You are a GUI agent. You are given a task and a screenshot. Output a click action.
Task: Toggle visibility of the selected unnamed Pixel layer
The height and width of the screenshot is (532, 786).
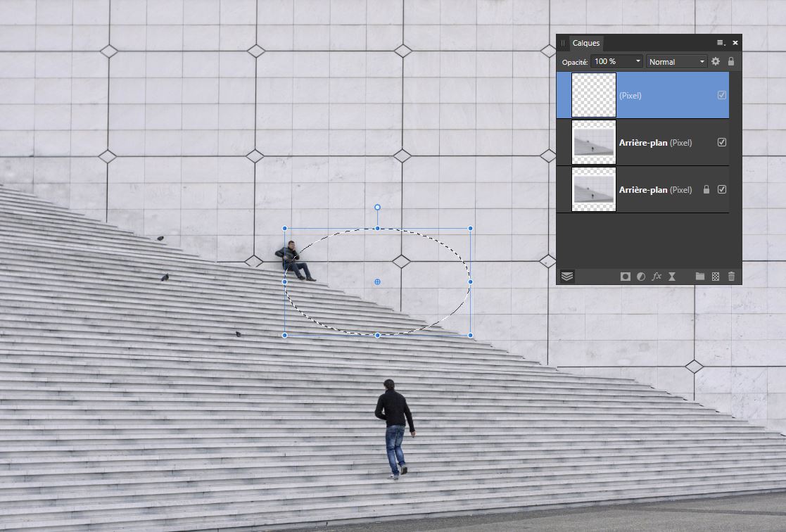(722, 95)
